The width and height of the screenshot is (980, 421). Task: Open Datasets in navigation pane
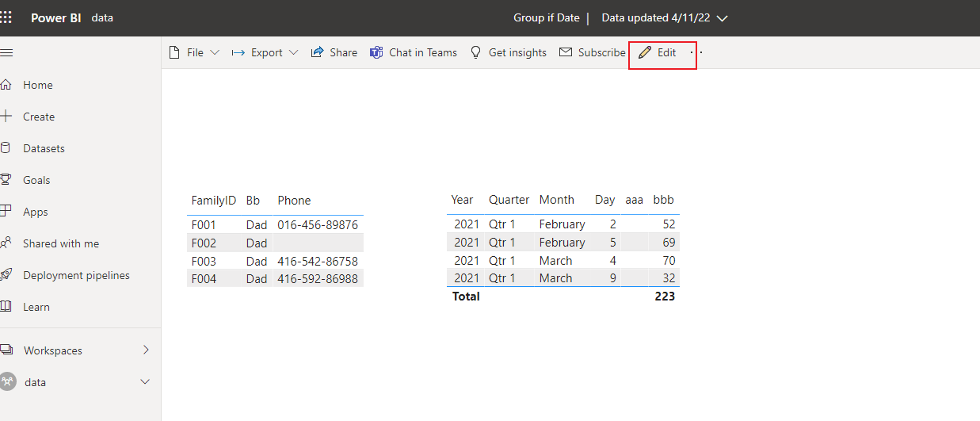(44, 148)
